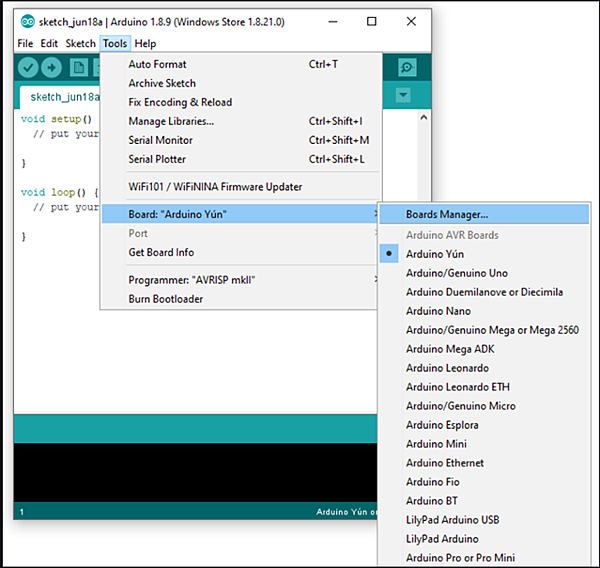Click the void loop() code line
The height and width of the screenshot is (568, 600).
pyautogui.click(x=60, y=192)
